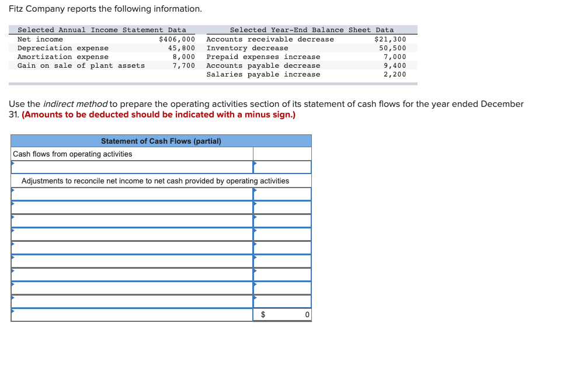Select the third adjustment row amount field

pos(282,221)
